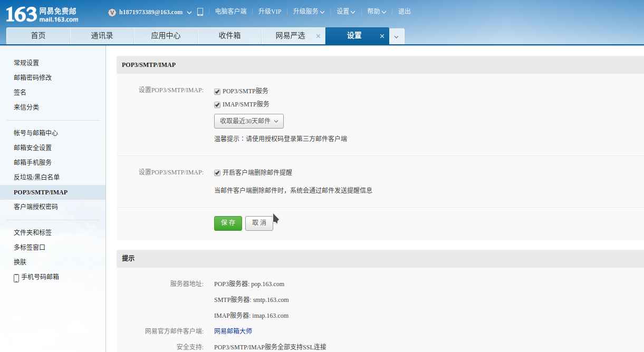
Task: Click the mobile phone icon in header
Action: coord(200,12)
